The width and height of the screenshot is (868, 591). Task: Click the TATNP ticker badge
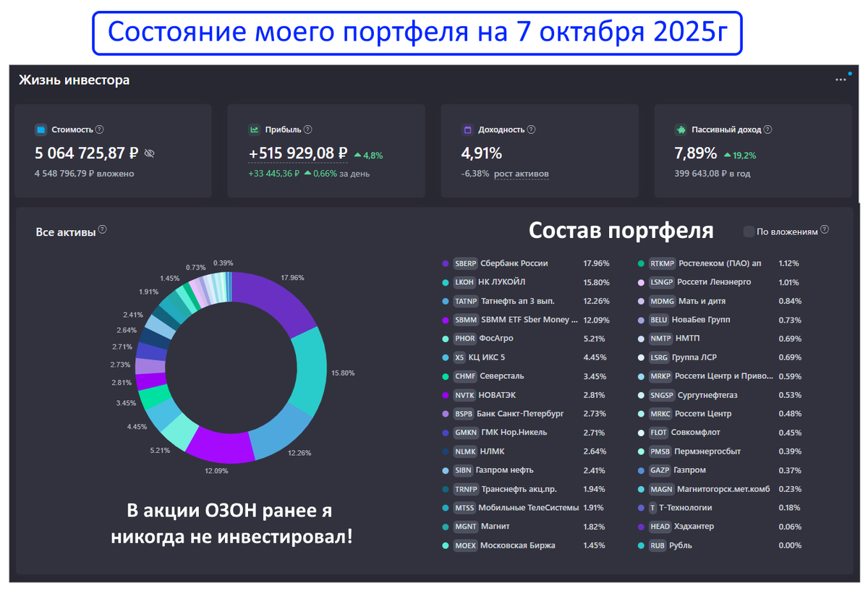(x=466, y=301)
